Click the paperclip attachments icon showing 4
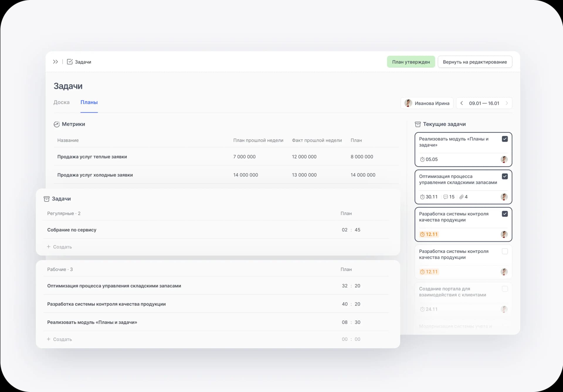The width and height of the screenshot is (563, 392). click(x=461, y=197)
